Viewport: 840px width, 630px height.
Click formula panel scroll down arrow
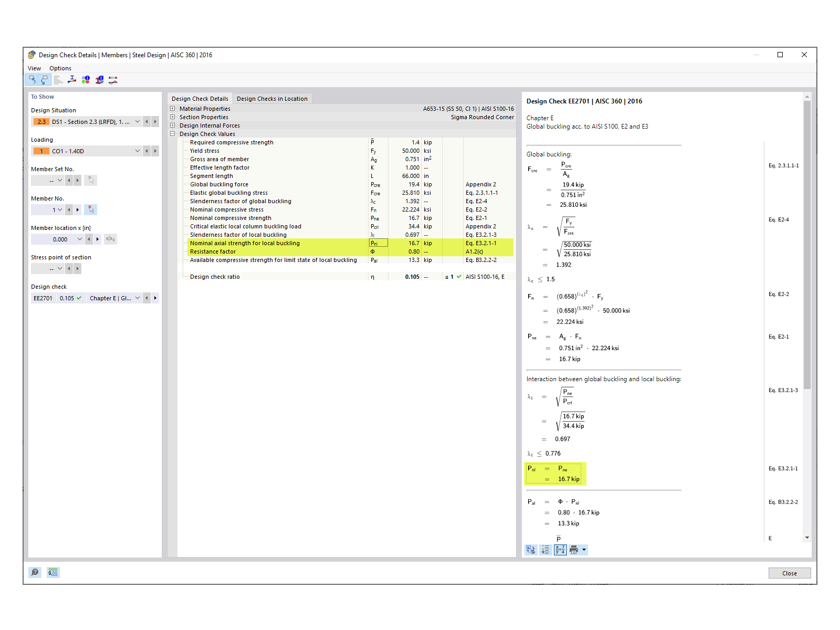tap(807, 538)
